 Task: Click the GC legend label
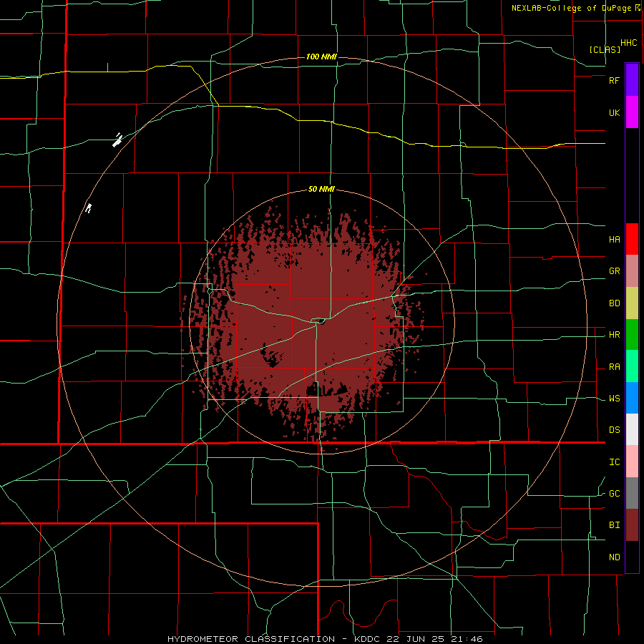coord(614,494)
